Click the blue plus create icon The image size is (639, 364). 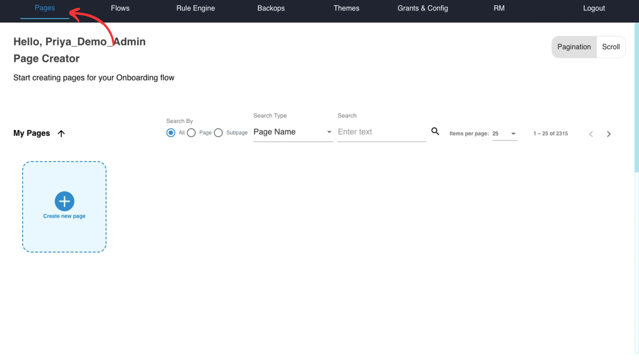[x=64, y=201]
